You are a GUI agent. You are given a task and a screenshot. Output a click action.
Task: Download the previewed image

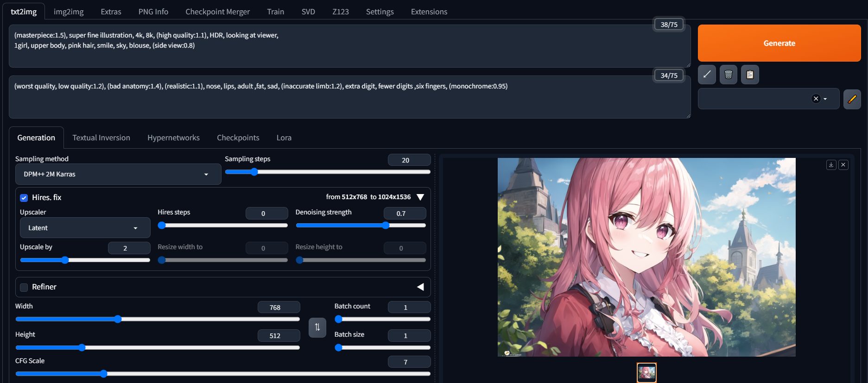831,165
